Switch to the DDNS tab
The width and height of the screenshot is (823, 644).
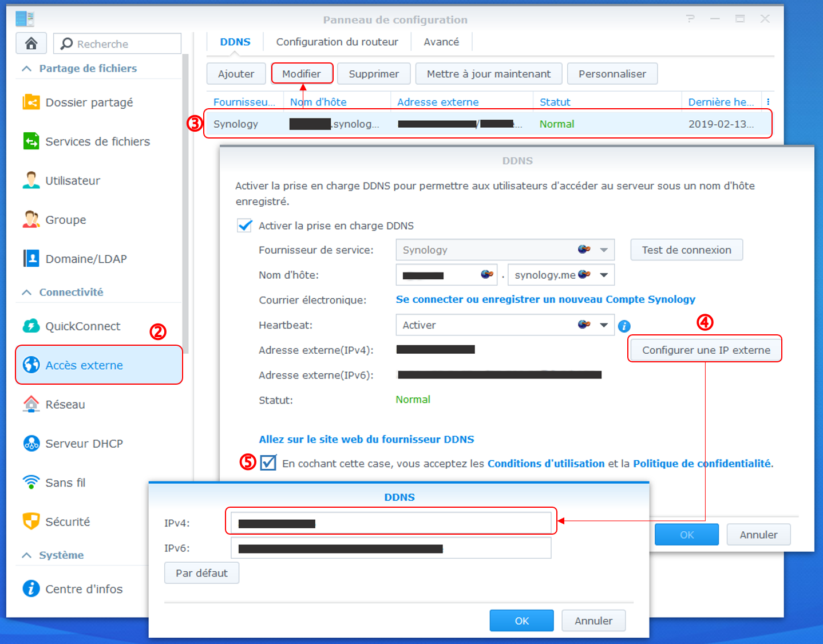click(235, 42)
